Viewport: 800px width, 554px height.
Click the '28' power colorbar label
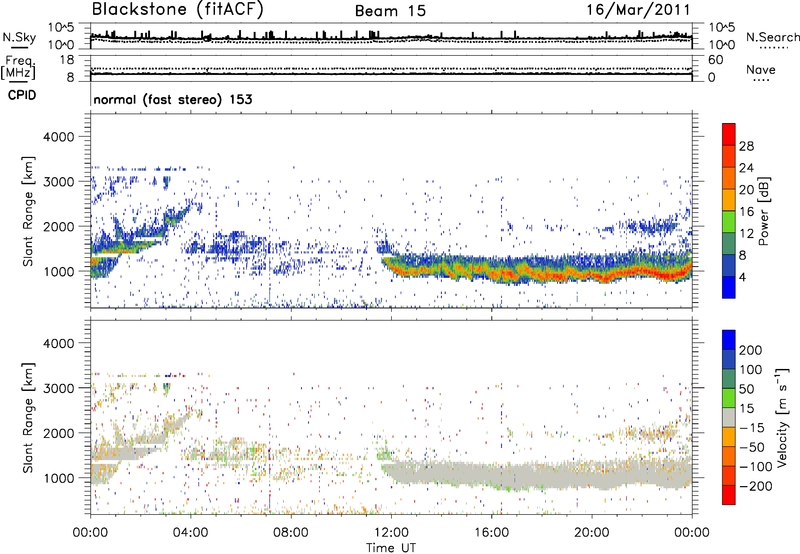[746, 146]
